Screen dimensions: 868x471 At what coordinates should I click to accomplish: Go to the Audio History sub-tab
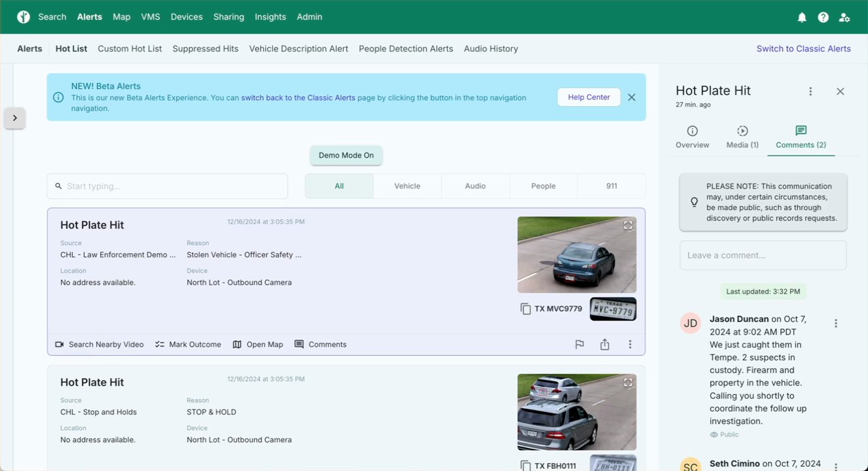coord(491,48)
